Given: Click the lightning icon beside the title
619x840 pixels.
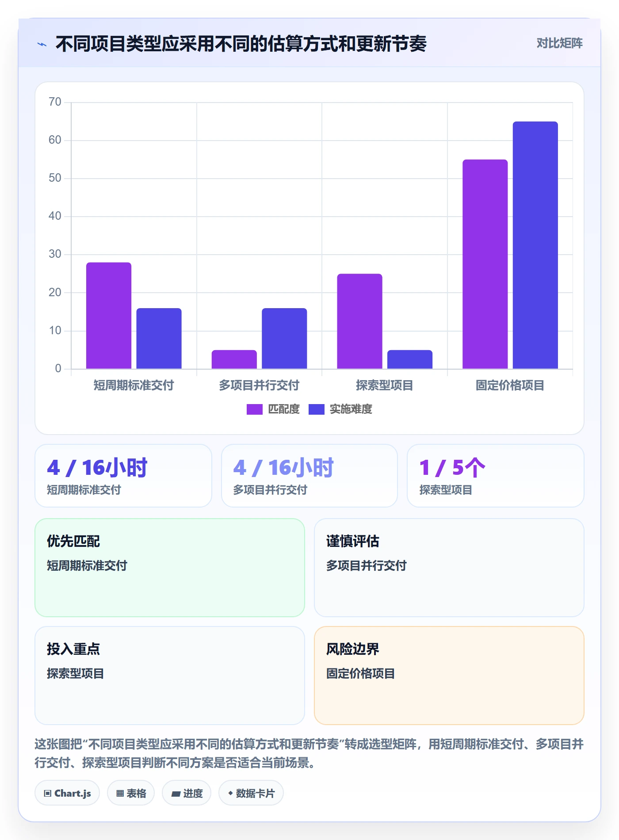Looking at the screenshot, I should (x=42, y=44).
